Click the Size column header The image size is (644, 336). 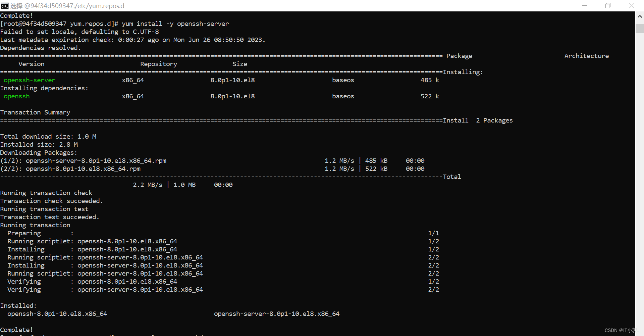point(240,64)
